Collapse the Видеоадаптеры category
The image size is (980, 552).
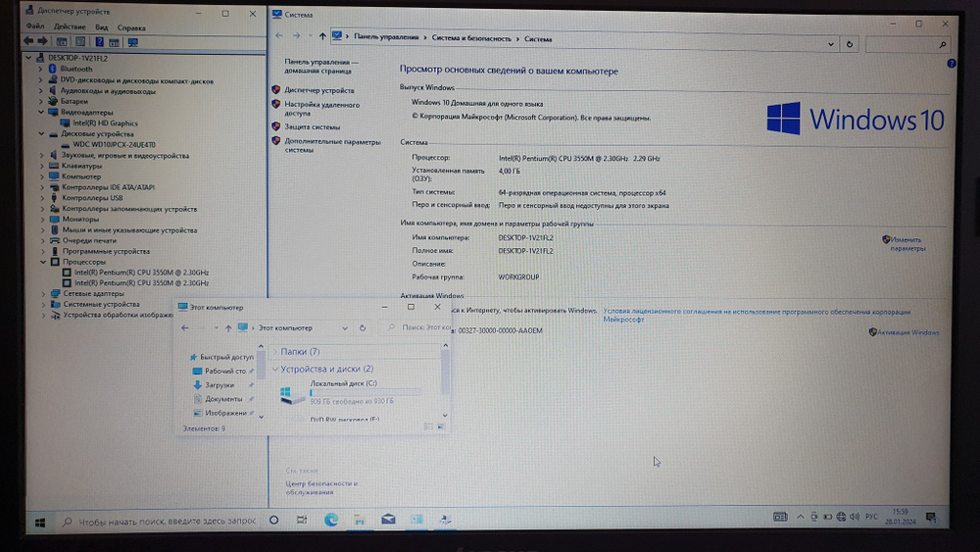pos(41,112)
